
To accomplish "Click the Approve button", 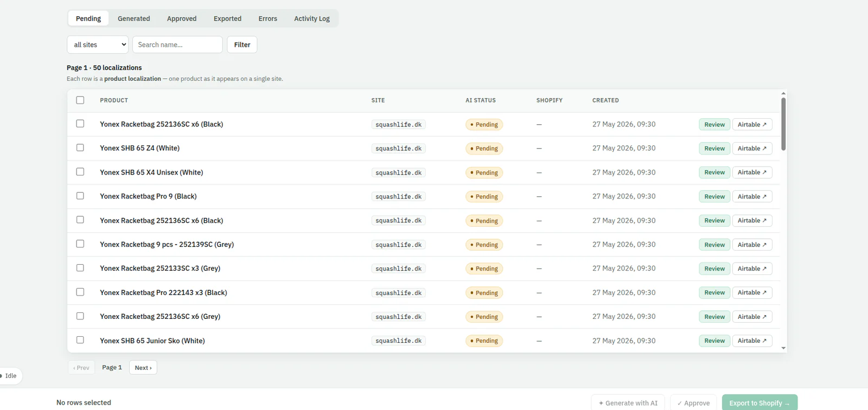I will coord(693,403).
